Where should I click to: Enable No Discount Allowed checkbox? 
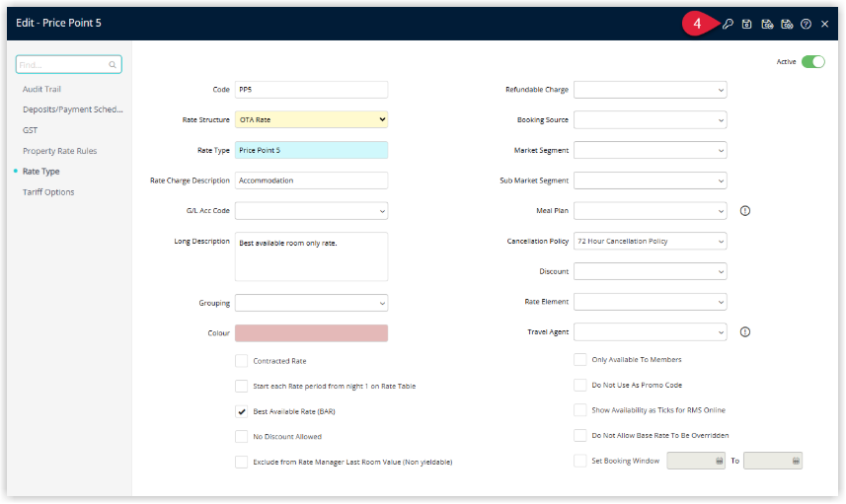pyautogui.click(x=241, y=437)
